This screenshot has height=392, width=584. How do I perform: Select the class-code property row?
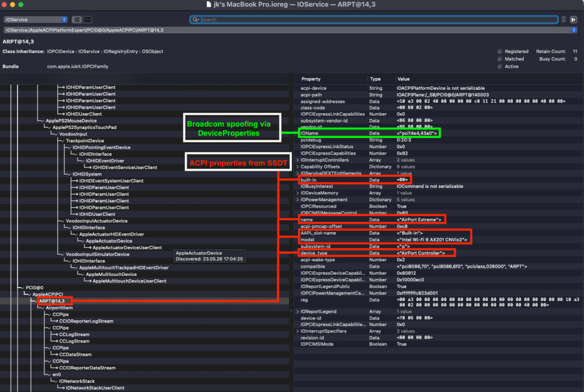(439, 108)
